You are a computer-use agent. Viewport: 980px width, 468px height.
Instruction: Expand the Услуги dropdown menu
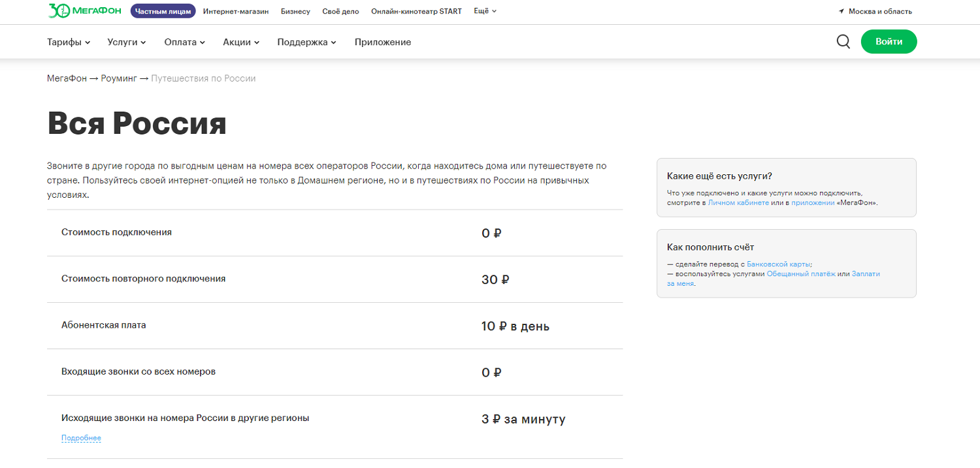pos(126,42)
